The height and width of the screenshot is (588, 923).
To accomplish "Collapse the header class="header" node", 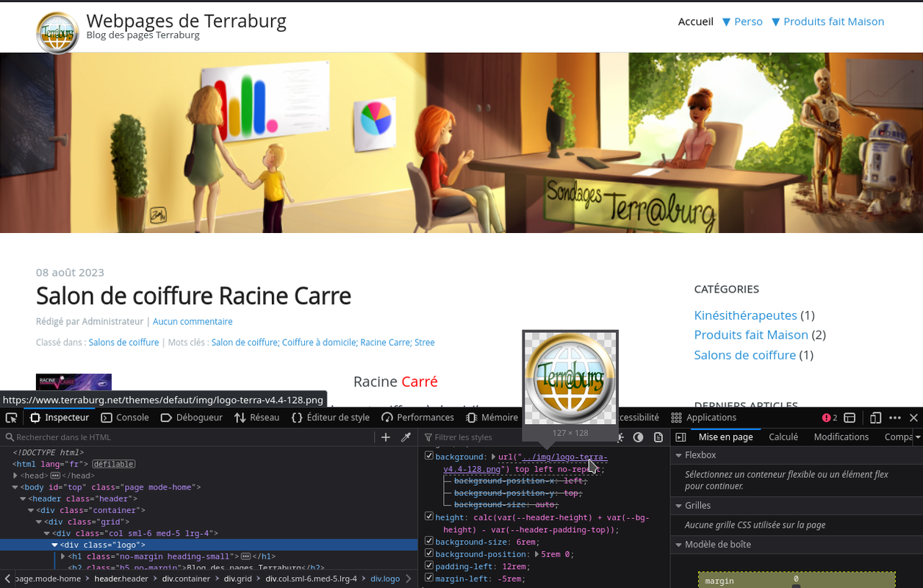I will point(23,499).
